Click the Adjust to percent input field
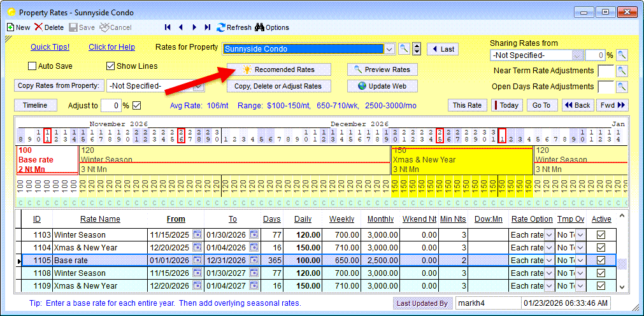644x316 pixels. click(x=111, y=105)
